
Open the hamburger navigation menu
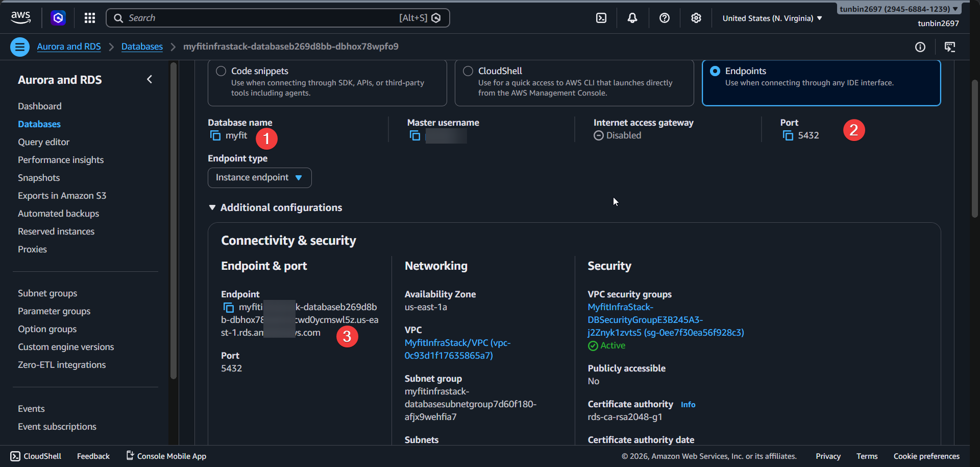(x=19, y=46)
